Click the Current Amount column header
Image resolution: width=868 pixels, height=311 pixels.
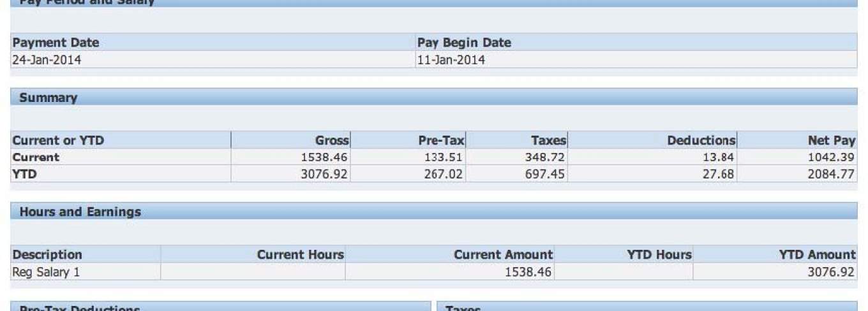(503, 255)
